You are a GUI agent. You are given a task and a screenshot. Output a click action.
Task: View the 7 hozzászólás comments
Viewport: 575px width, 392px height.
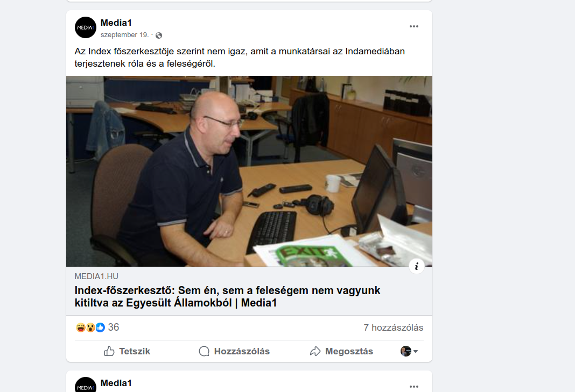coord(393,327)
